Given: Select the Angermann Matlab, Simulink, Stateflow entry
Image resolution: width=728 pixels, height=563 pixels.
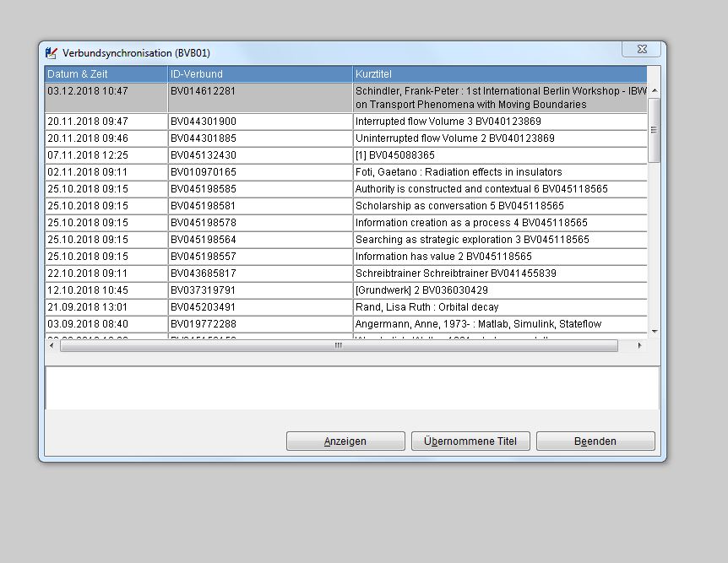Looking at the screenshot, I should click(x=500, y=324).
